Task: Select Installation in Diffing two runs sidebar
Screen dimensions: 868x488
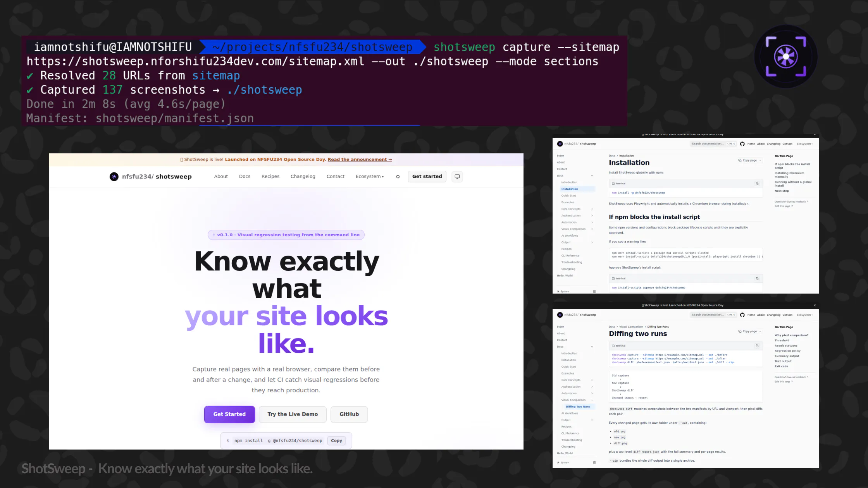Action: click(x=568, y=360)
